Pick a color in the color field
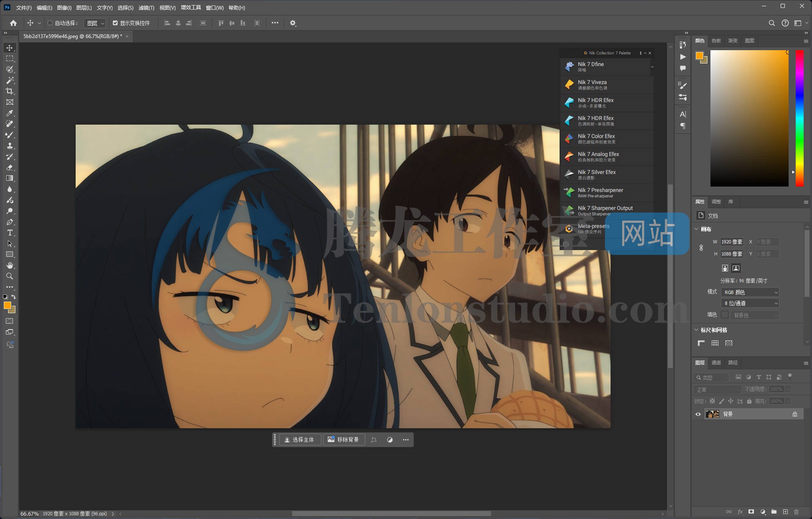 click(749, 118)
